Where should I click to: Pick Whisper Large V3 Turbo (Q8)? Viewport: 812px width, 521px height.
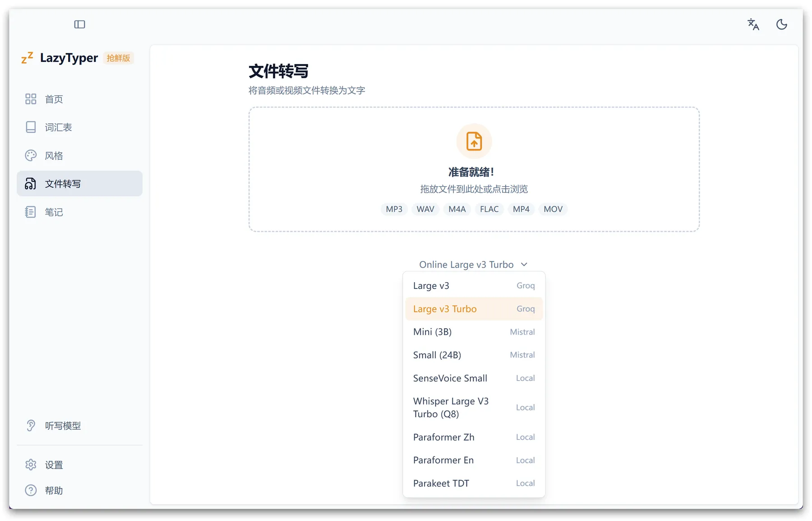click(474, 408)
